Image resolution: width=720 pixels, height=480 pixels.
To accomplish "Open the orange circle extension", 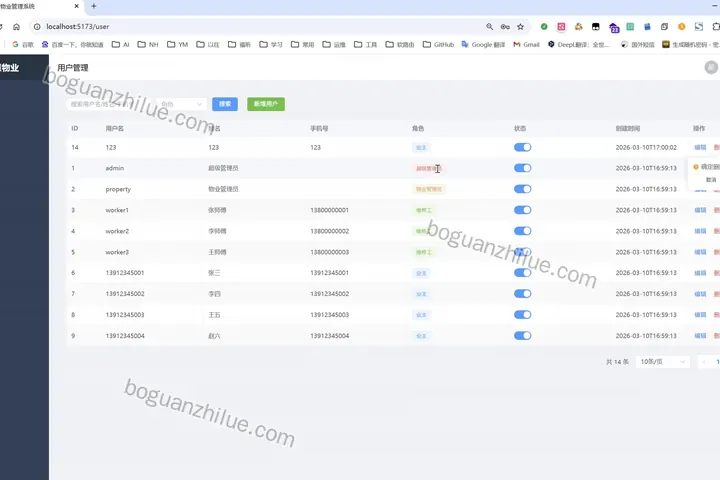I will [681, 27].
